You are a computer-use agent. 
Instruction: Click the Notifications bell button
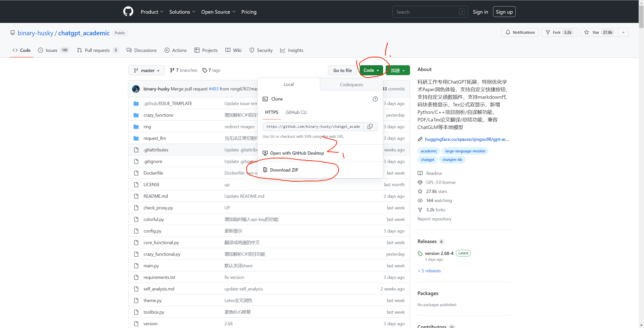point(520,32)
